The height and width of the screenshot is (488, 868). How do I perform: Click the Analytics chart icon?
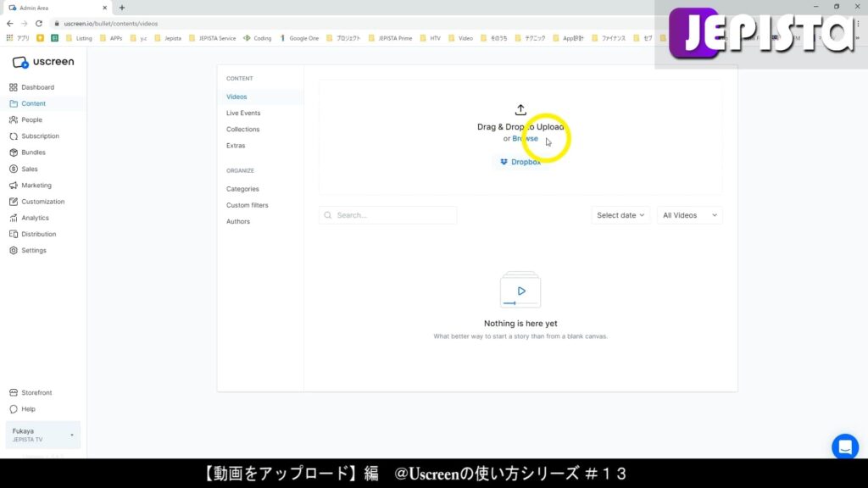14,218
